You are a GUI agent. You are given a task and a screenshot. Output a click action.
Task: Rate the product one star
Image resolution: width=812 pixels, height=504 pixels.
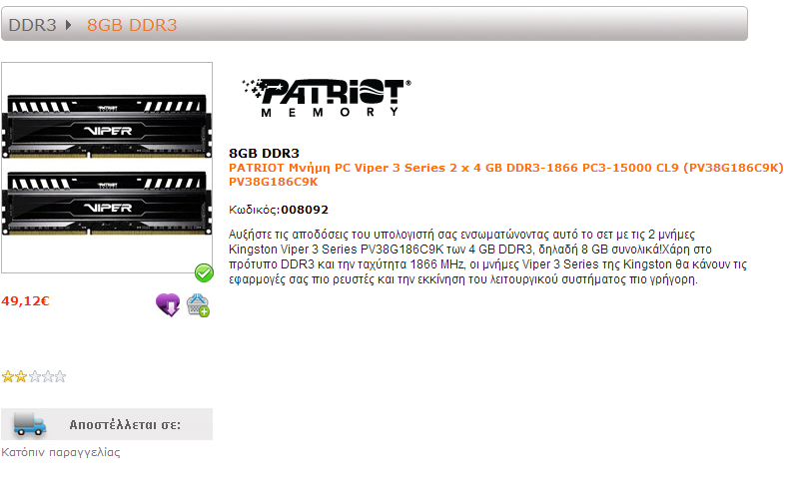click(8, 376)
